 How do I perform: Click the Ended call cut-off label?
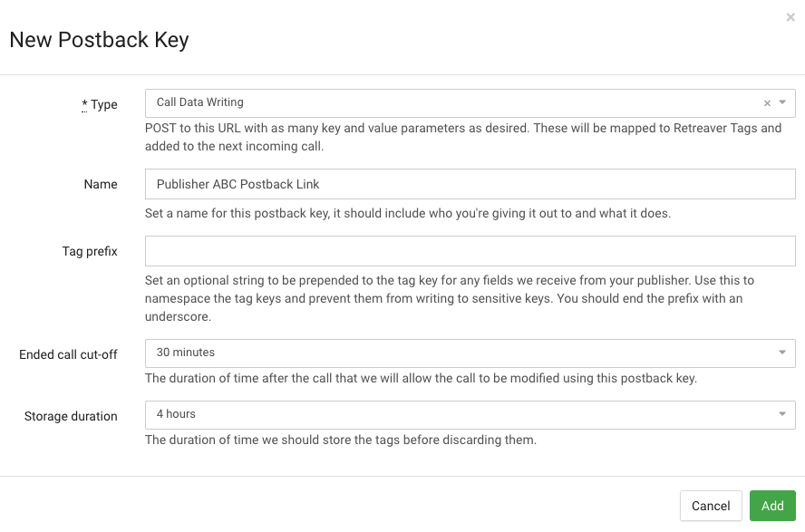pyautogui.click(x=68, y=355)
